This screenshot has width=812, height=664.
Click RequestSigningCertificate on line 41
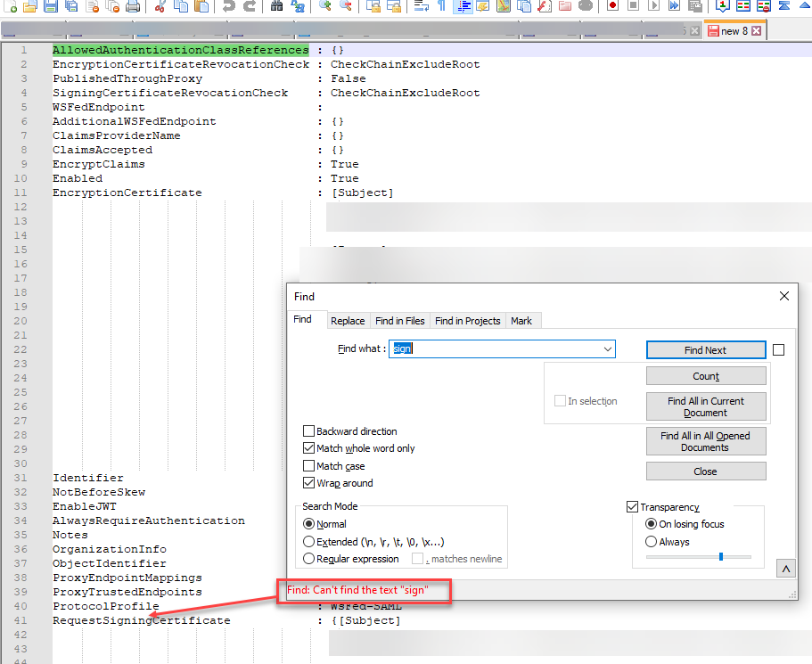coord(142,620)
